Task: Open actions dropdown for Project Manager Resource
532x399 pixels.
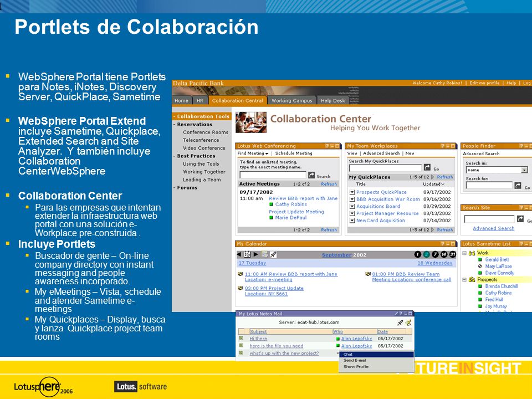Action: click(x=352, y=213)
